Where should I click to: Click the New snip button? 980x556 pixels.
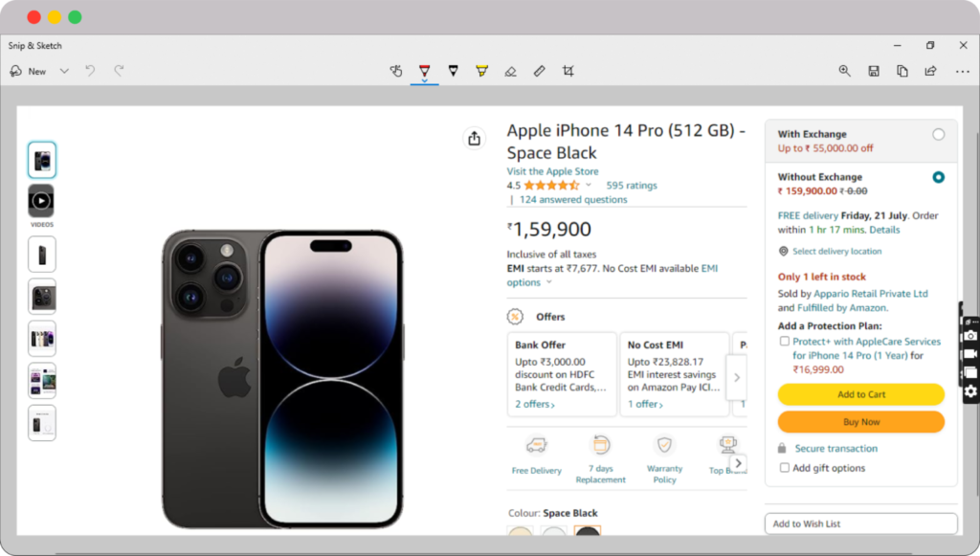click(x=28, y=71)
